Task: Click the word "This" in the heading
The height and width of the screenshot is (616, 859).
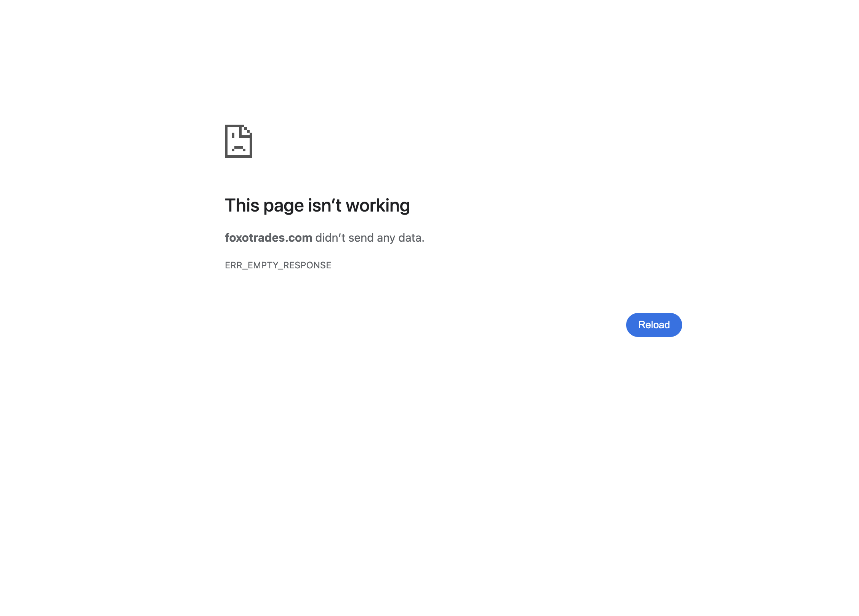Action: (x=242, y=205)
